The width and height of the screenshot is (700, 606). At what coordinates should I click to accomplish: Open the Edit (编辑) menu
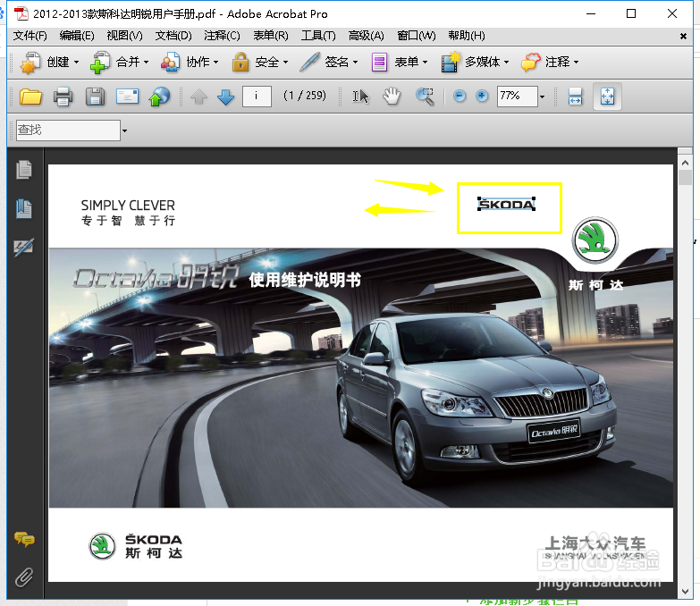tap(77, 36)
